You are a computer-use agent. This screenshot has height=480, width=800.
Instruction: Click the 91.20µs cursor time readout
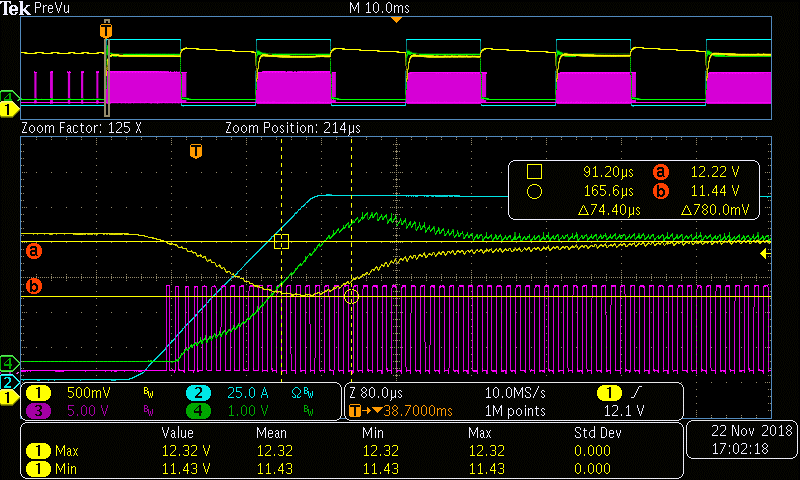tap(608, 172)
